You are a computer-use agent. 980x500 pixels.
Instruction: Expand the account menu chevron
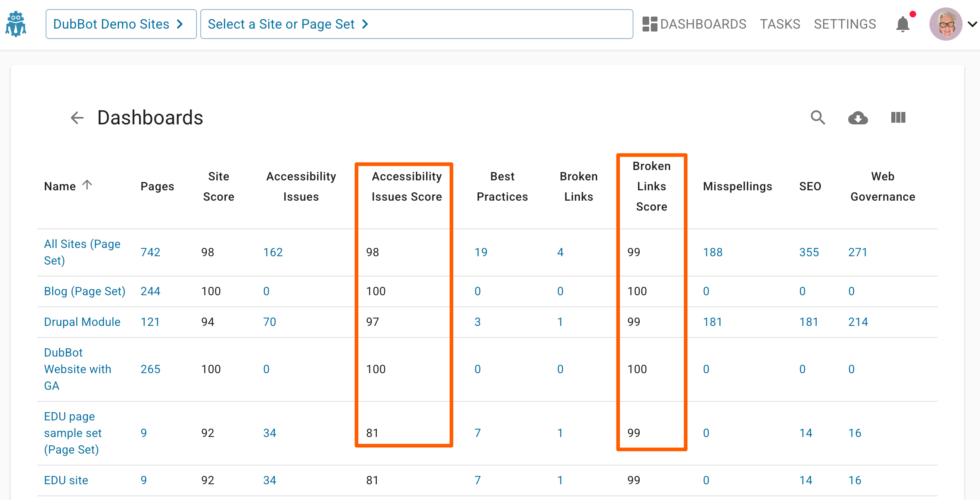click(x=972, y=24)
